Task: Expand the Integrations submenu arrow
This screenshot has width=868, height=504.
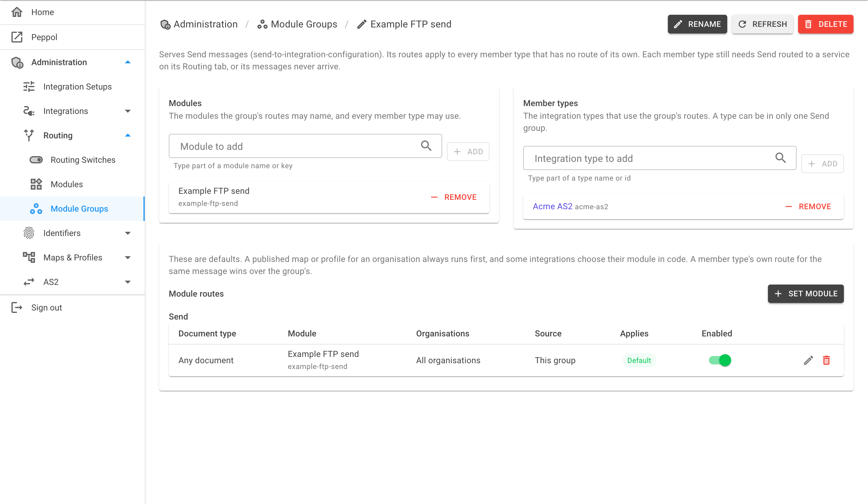Action: pos(127,111)
